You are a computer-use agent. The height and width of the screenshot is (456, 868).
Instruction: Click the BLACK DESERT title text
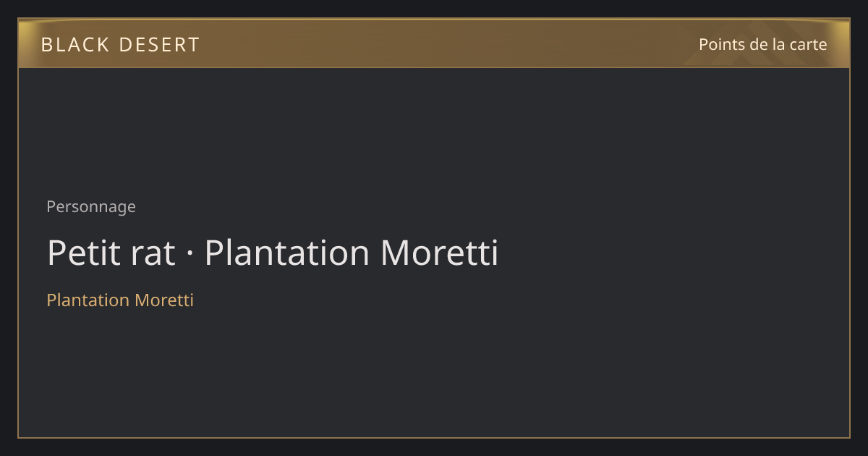click(x=120, y=45)
